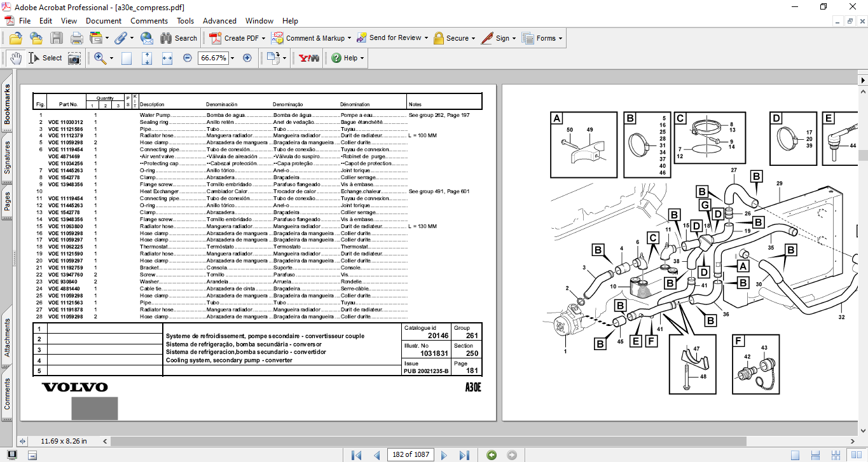Click the Select text tool button

[46, 58]
